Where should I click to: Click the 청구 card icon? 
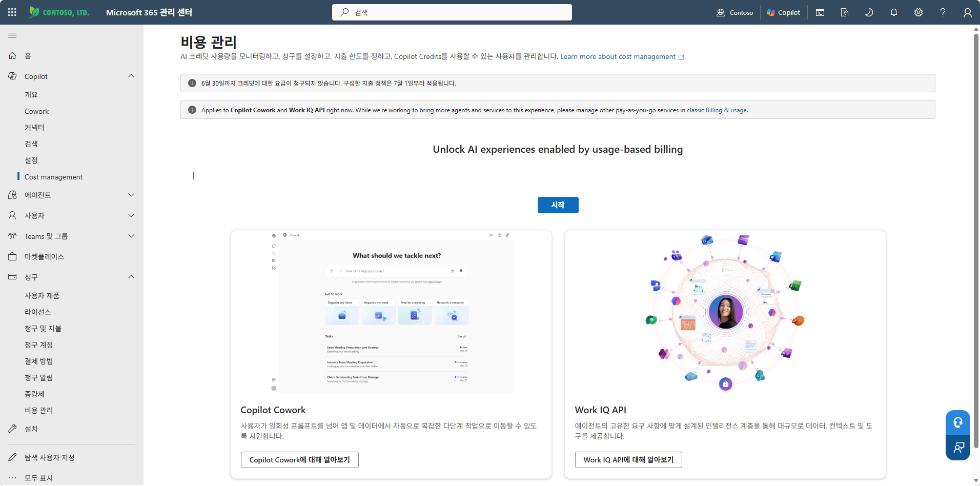12,277
